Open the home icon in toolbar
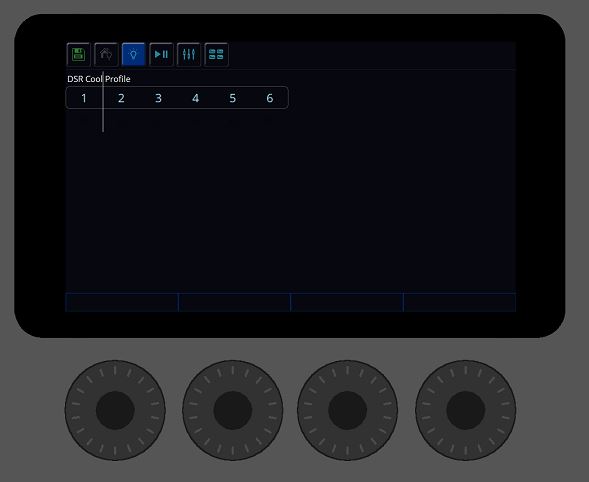Image resolution: width=589 pixels, height=482 pixels. (106, 54)
